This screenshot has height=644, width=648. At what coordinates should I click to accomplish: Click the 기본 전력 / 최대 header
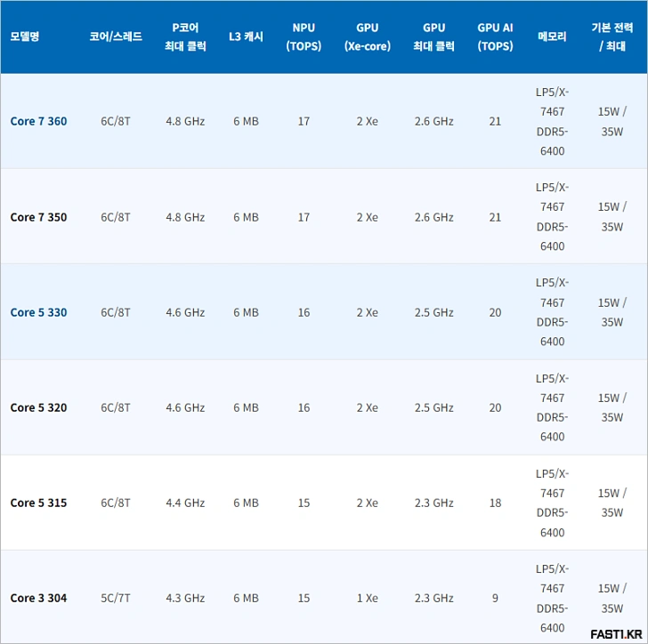[x=612, y=36]
